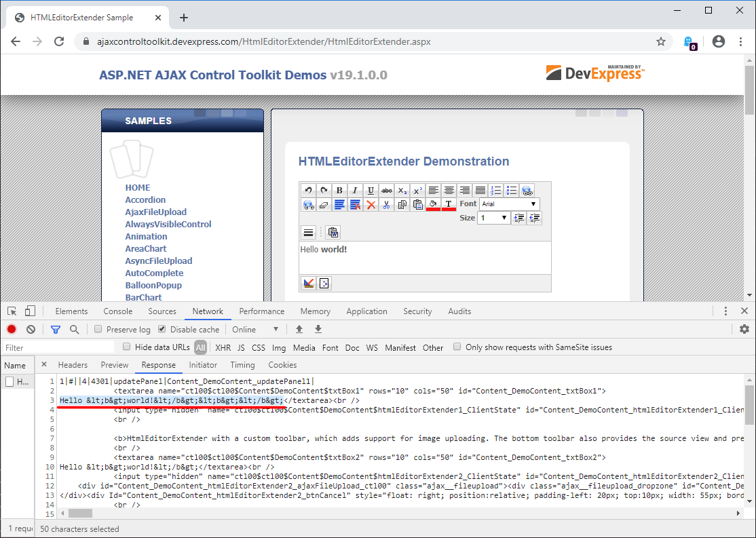Viewport: 756px width, 538px height.
Task: Open the AjaxFileUpload demo link
Action: point(157,212)
